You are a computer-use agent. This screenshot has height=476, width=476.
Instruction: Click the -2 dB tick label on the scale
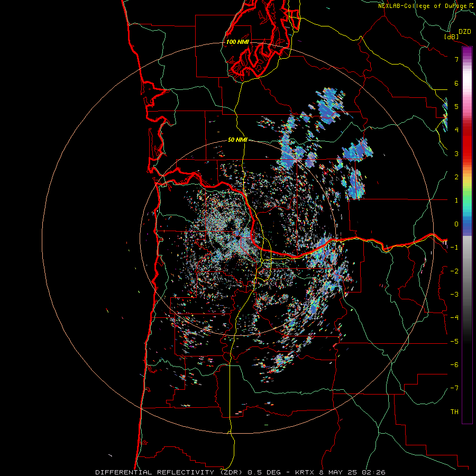pyautogui.click(x=454, y=271)
